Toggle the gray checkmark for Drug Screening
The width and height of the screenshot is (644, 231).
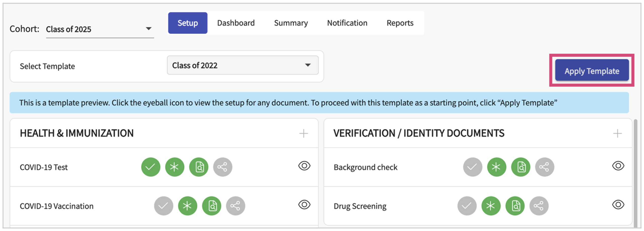coord(467,206)
